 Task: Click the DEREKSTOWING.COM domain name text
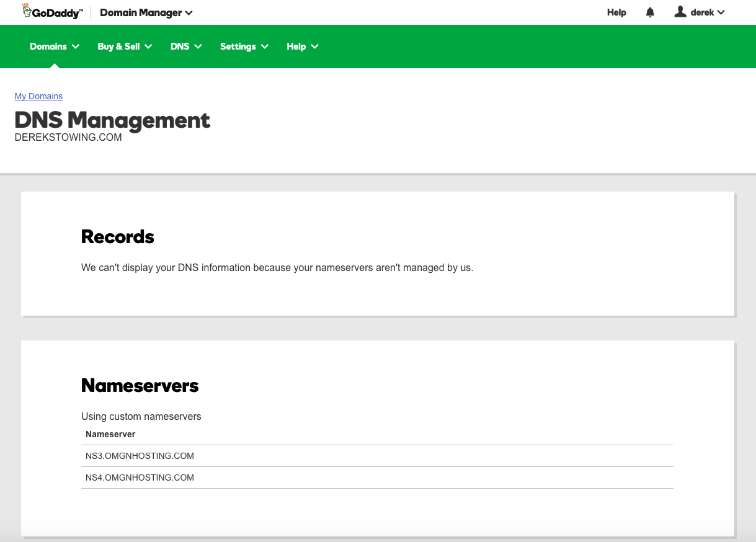tap(68, 138)
